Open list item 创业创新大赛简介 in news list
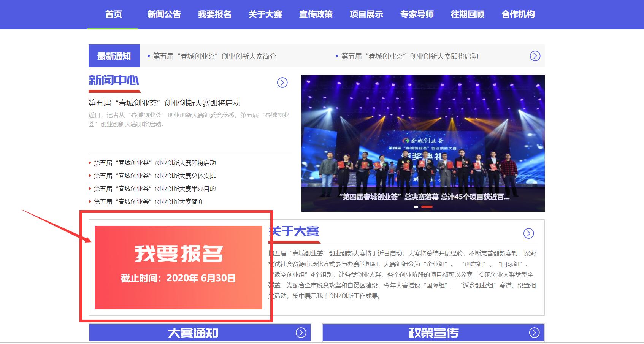The height and width of the screenshot is (344, 644). point(149,202)
